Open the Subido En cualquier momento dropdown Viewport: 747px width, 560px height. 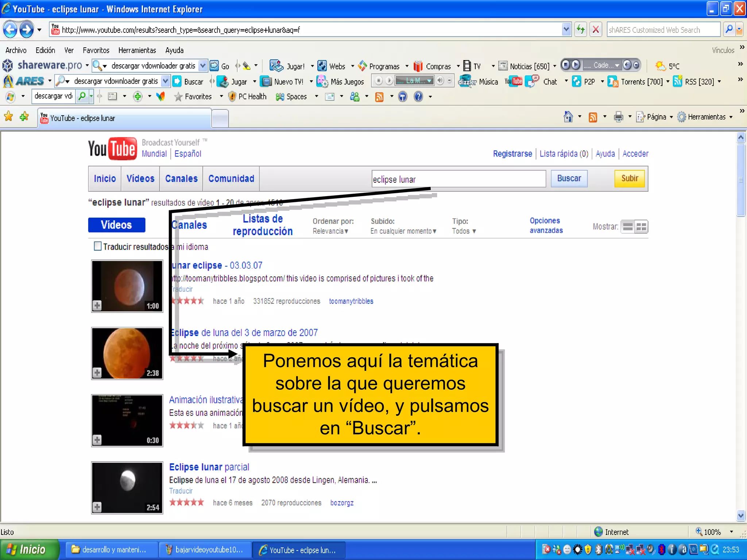403,231
